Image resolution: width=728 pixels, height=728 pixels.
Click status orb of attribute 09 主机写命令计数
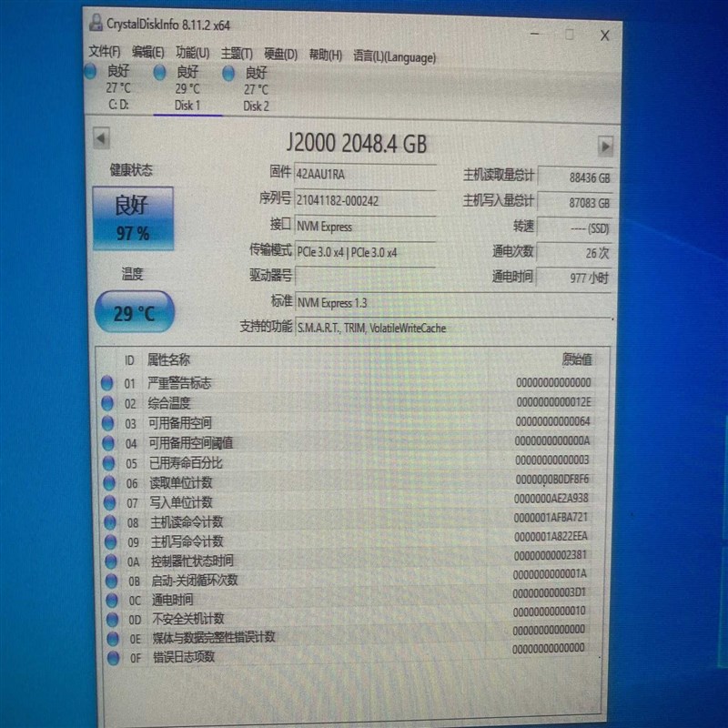110,541
